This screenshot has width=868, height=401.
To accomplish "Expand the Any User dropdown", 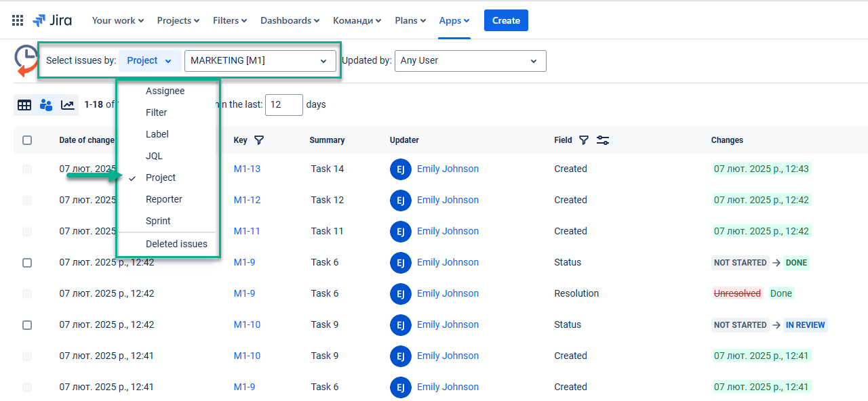I will point(470,61).
